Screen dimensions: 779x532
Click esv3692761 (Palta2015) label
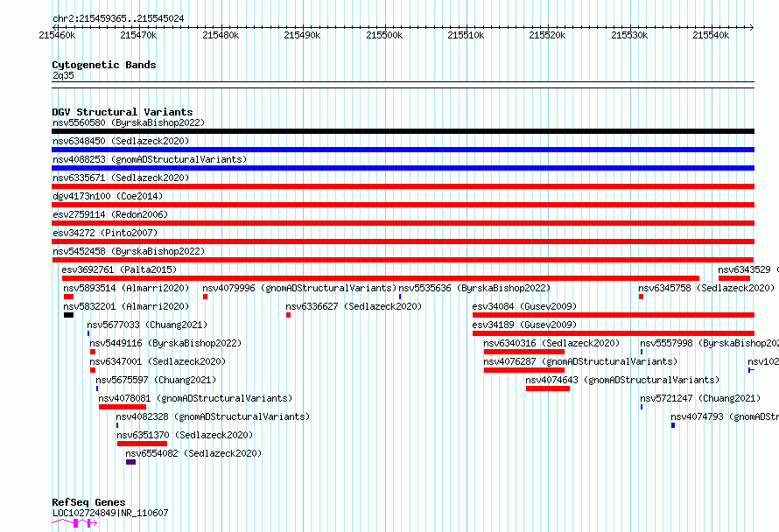pyautogui.click(x=119, y=269)
